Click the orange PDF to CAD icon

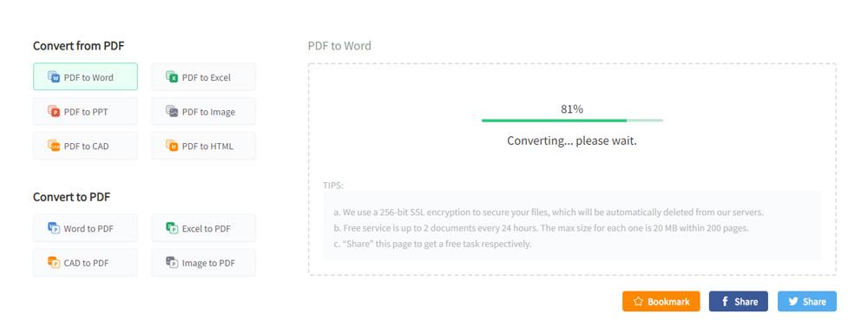[x=54, y=146]
